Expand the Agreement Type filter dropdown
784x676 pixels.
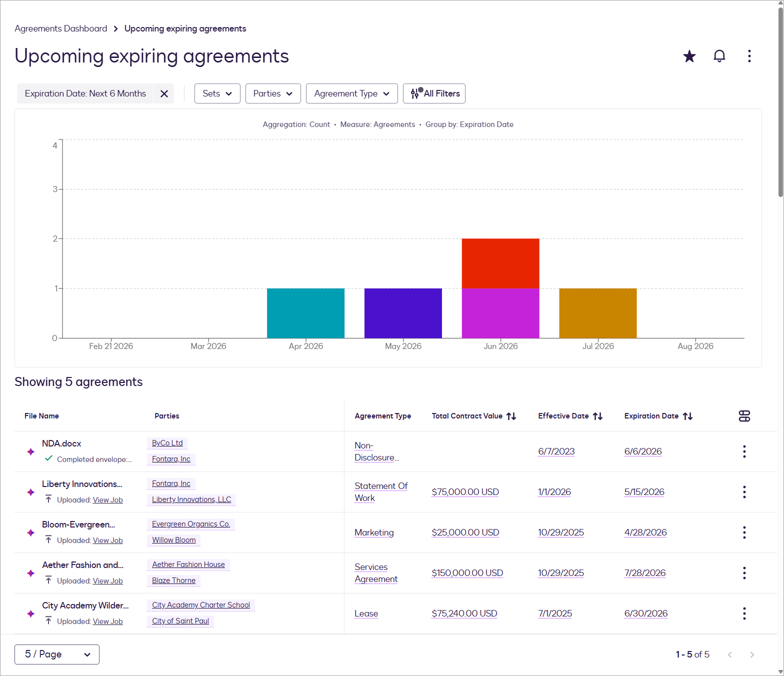(352, 93)
